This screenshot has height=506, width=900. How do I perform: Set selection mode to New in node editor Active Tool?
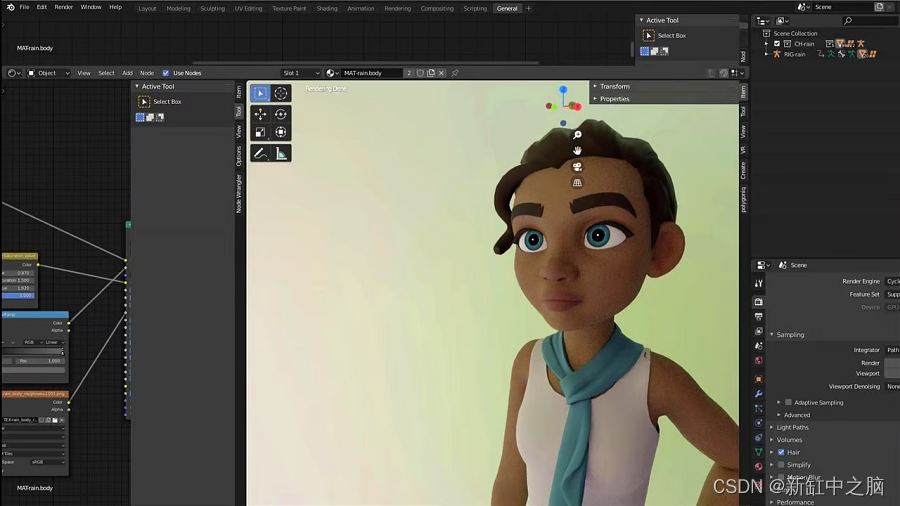point(140,117)
